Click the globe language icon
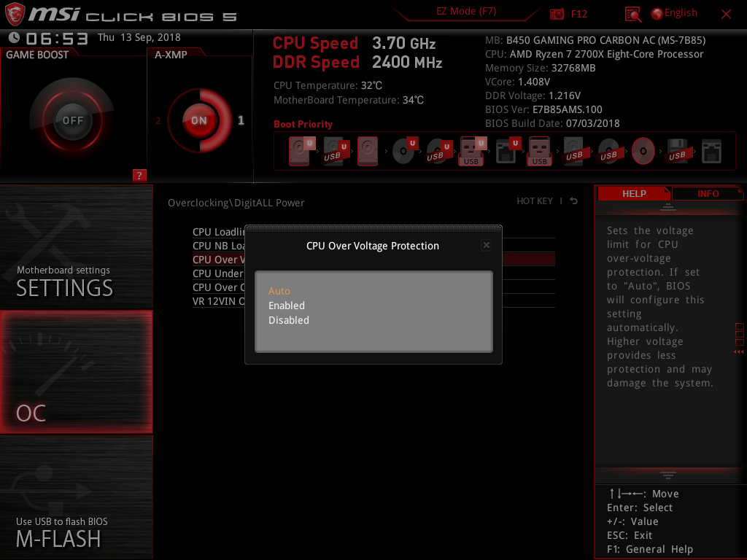 pos(657,14)
